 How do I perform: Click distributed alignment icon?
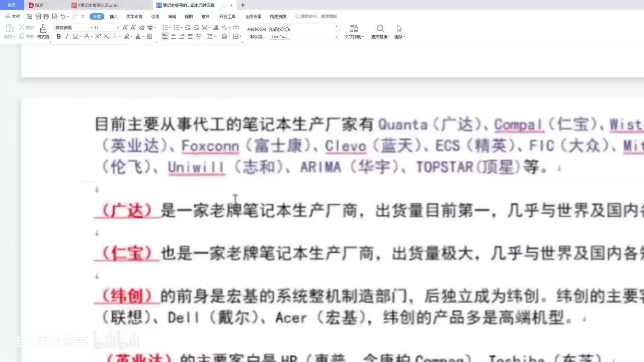199,36
